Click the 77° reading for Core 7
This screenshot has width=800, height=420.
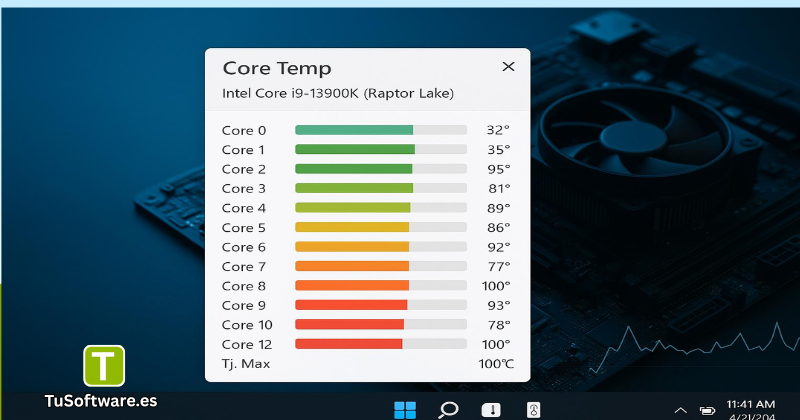tap(498, 266)
